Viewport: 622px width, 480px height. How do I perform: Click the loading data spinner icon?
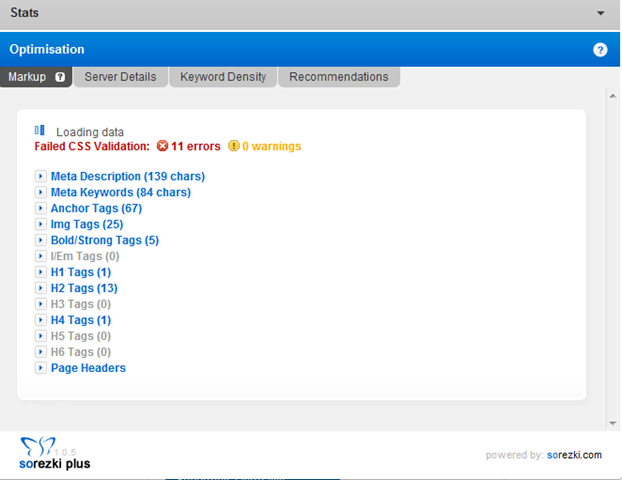tap(40, 130)
